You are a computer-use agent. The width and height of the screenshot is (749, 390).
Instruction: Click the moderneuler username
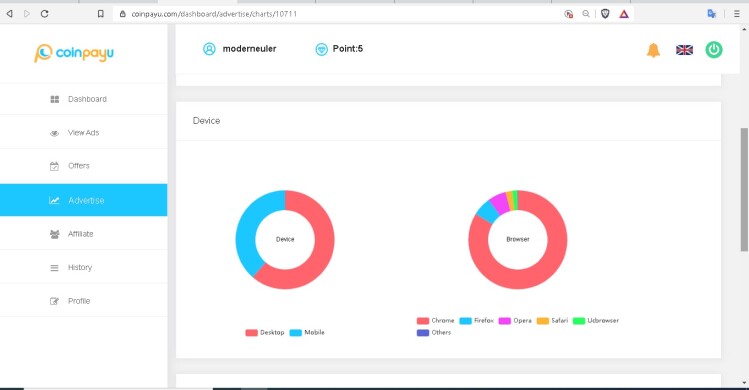tap(249, 49)
